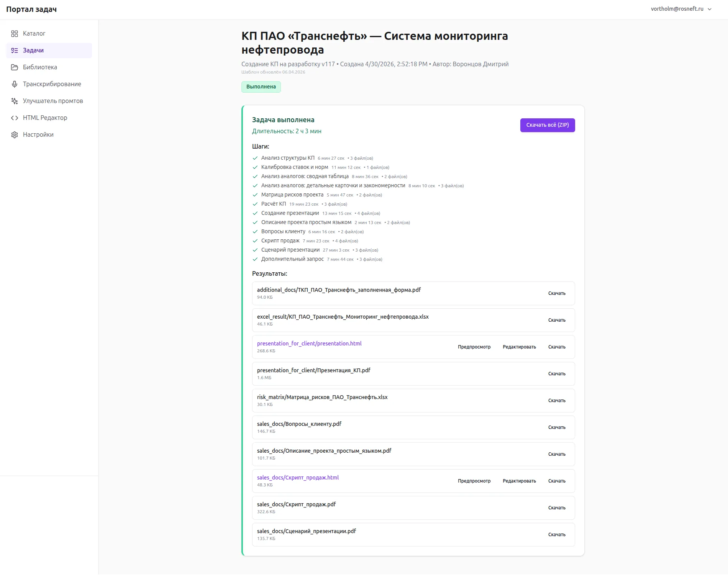Viewport: 728px width, 576px height.
Task: Switch to HTML Редактор
Action: click(49, 118)
